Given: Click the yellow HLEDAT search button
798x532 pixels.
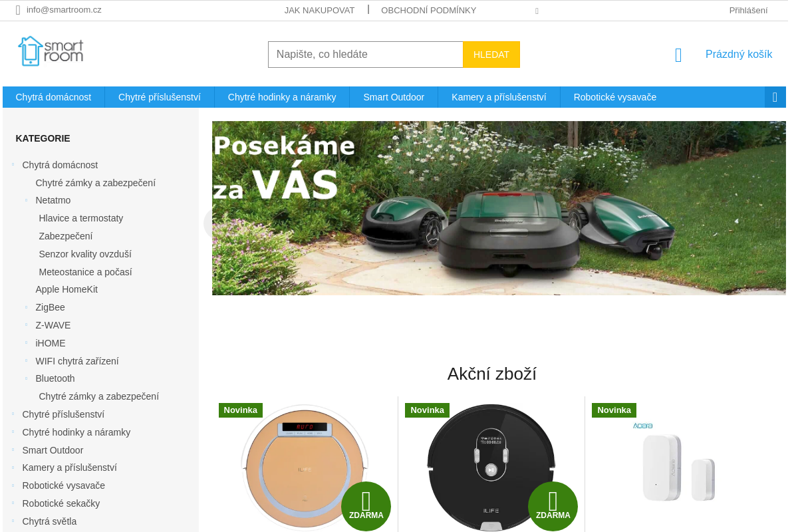Looking at the screenshot, I should [491, 55].
